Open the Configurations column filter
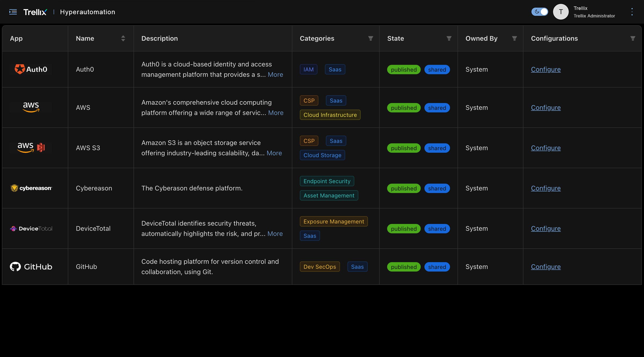The image size is (644, 357). tap(633, 38)
